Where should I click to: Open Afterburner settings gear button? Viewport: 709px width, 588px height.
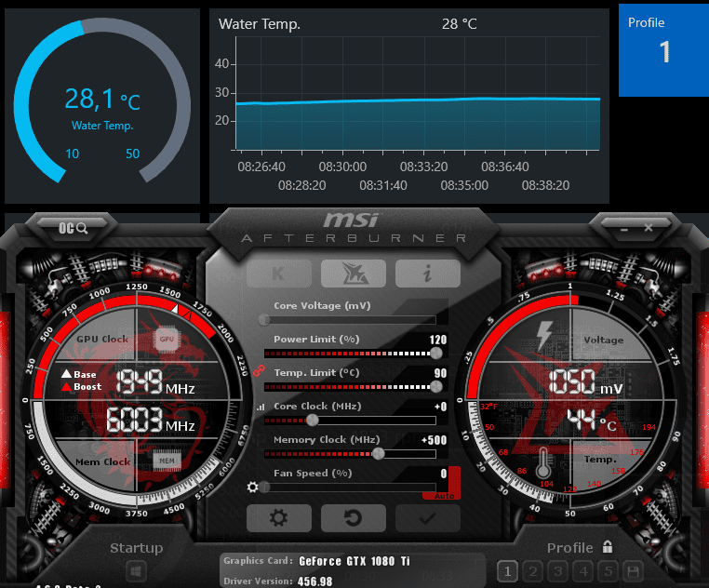[x=279, y=518]
